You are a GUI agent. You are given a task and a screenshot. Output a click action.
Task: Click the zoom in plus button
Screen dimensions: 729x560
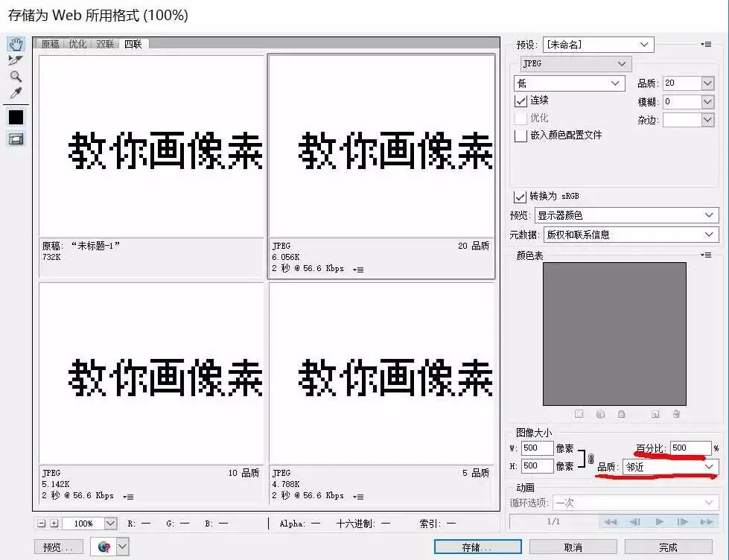tap(54, 524)
